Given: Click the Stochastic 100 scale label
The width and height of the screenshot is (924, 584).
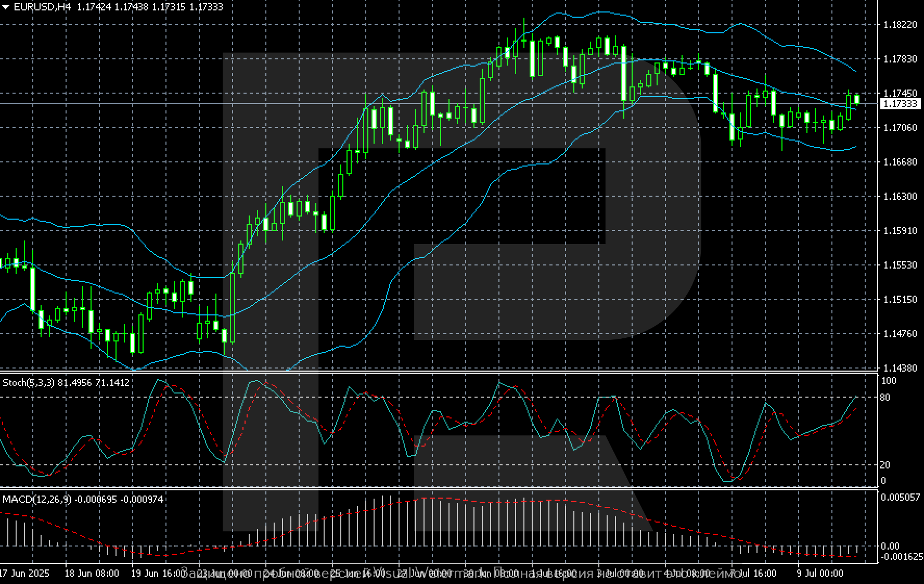Looking at the screenshot, I should [x=889, y=381].
